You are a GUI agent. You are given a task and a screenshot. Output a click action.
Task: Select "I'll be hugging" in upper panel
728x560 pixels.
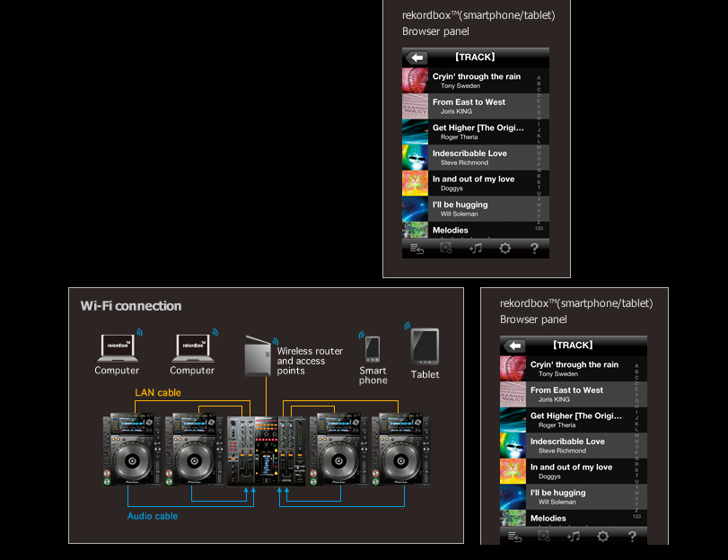[476, 208]
